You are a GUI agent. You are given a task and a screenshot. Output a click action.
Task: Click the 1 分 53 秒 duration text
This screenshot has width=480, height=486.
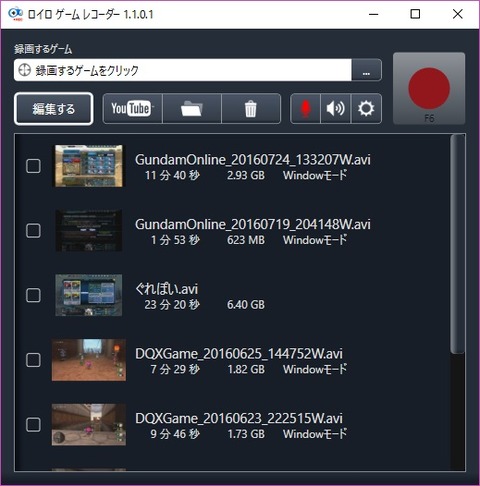pyautogui.click(x=175, y=240)
